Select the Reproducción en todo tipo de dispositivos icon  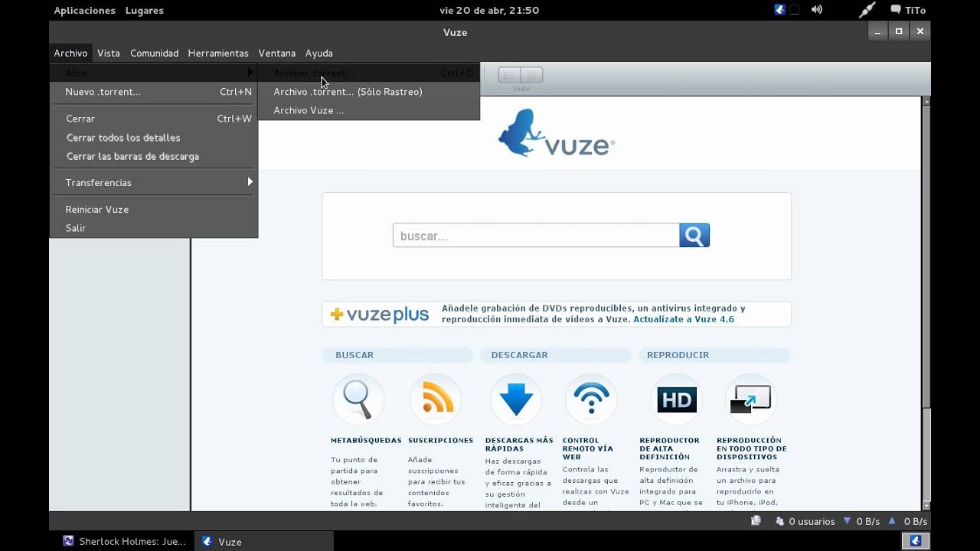[x=750, y=399]
